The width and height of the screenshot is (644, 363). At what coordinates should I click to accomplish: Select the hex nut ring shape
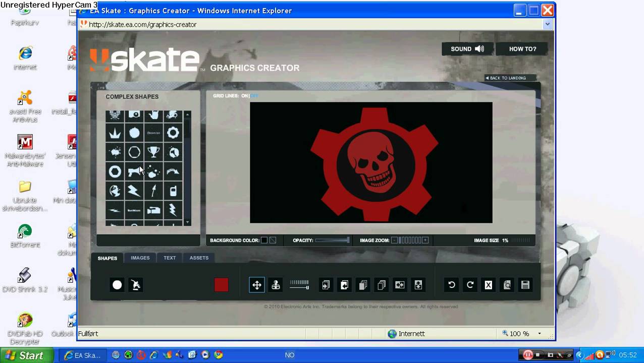pyautogui.click(x=115, y=172)
